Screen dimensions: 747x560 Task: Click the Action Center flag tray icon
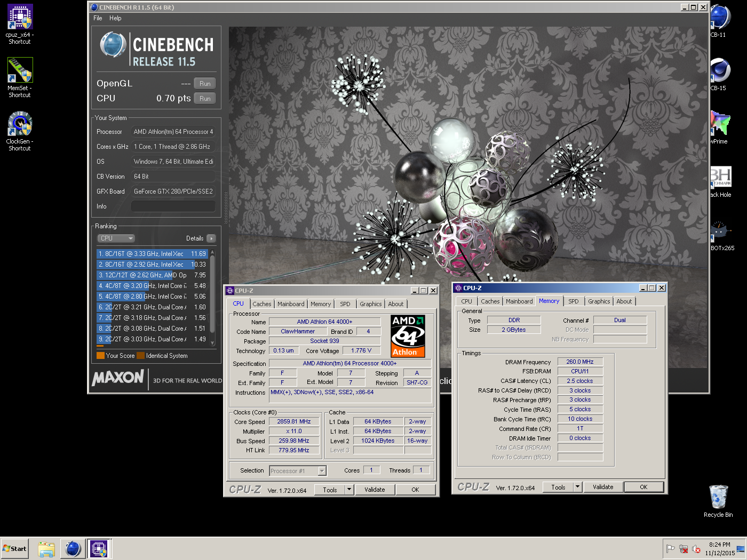[671, 549]
